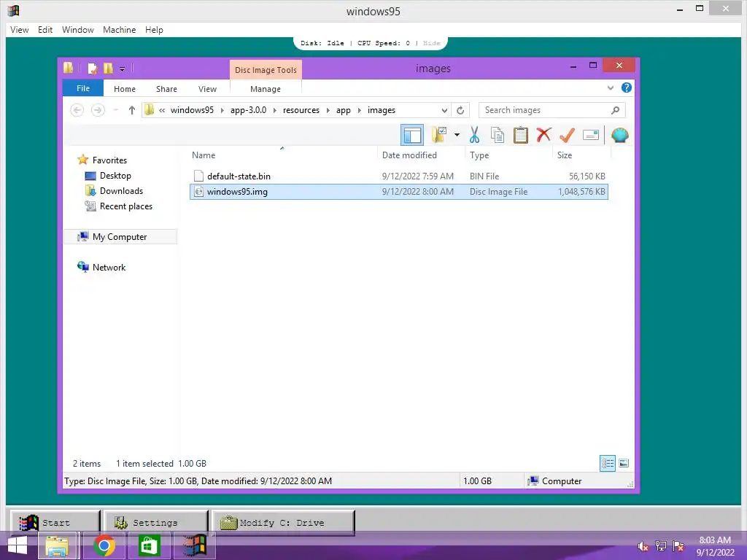Click the windows95 Settings button
Image resolution: width=747 pixels, height=560 pixels.
pyautogui.click(x=156, y=522)
